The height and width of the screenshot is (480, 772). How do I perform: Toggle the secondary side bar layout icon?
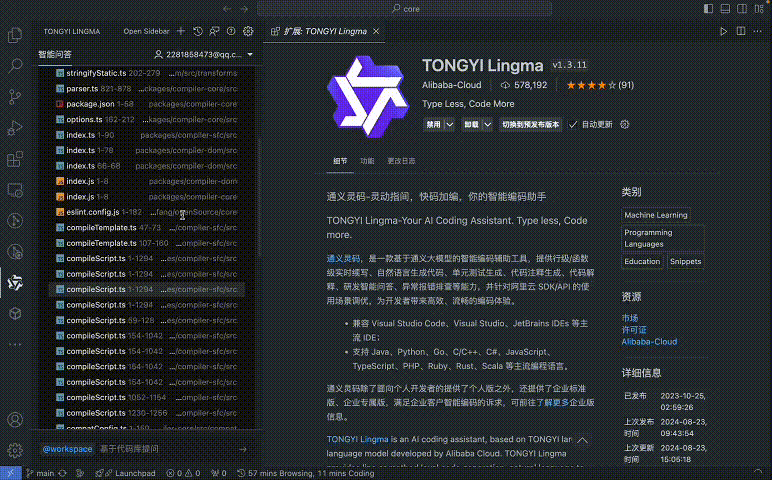[x=741, y=9]
